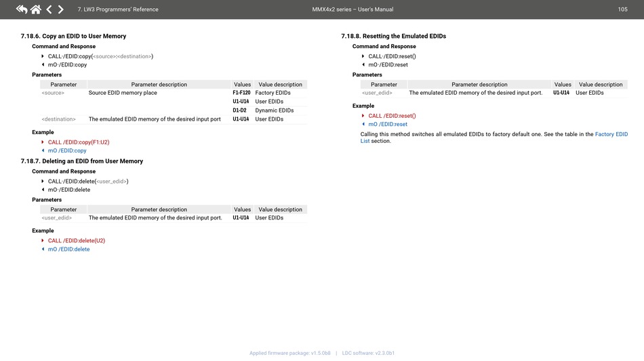Click the CALL /EDID:delete(U2) example
644x361 pixels.
pyautogui.click(x=77, y=240)
